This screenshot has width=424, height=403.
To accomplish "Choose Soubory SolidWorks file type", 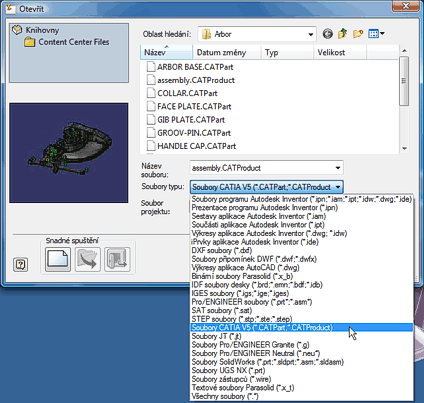I will (302, 362).
